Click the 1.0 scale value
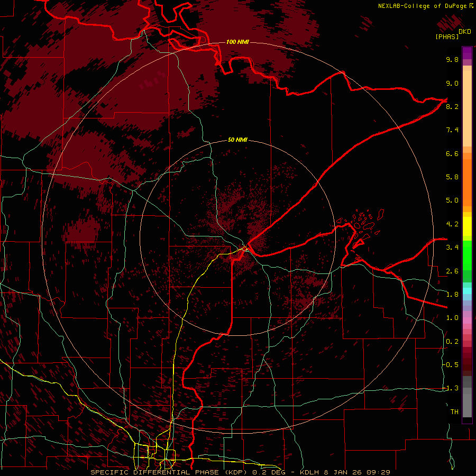This screenshot has height=476, width=476. [x=452, y=318]
